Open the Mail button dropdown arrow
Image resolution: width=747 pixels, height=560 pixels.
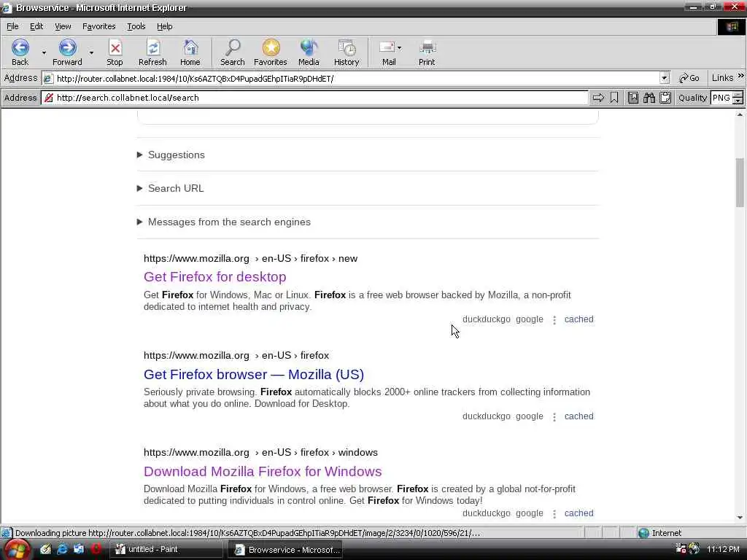(399, 47)
